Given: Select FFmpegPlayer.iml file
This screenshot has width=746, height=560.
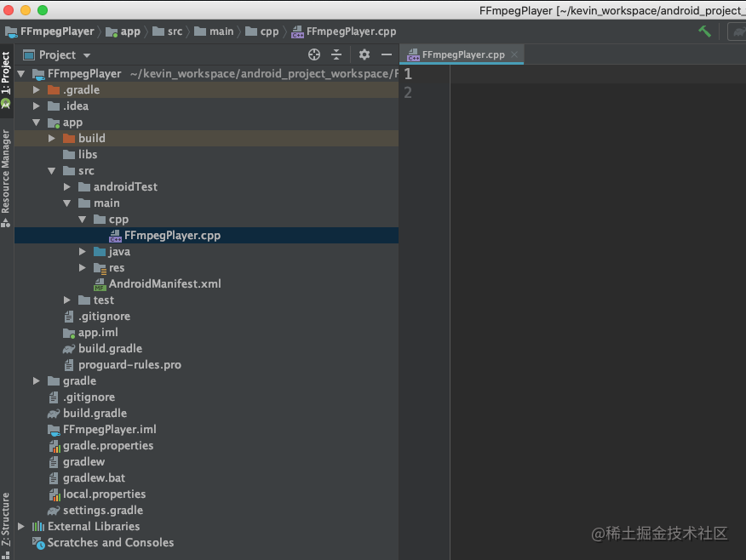Looking at the screenshot, I should coord(206,429).
